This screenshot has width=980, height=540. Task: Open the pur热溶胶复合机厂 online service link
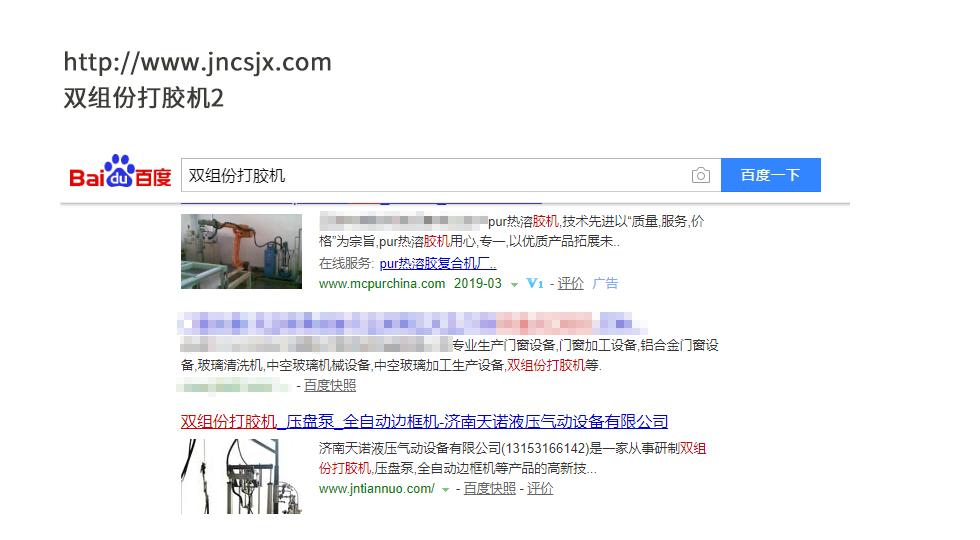(x=438, y=263)
